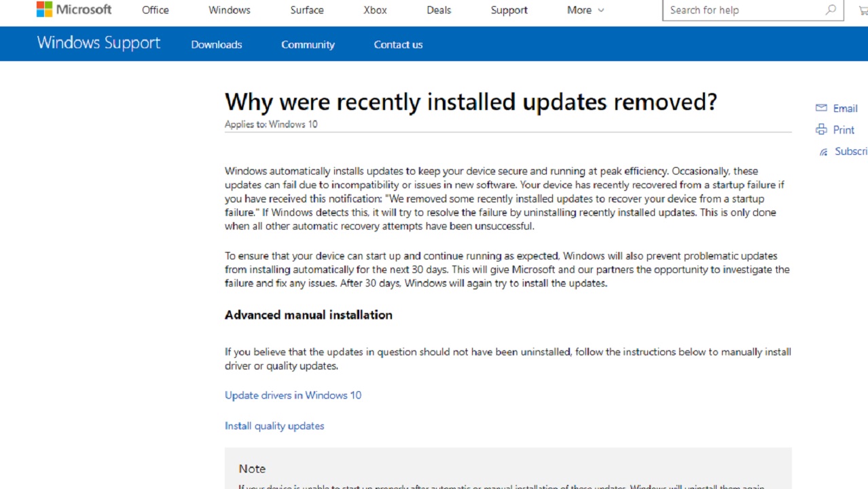Click the Email link text
Screen dimensions: 868x489
(x=845, y=109)
